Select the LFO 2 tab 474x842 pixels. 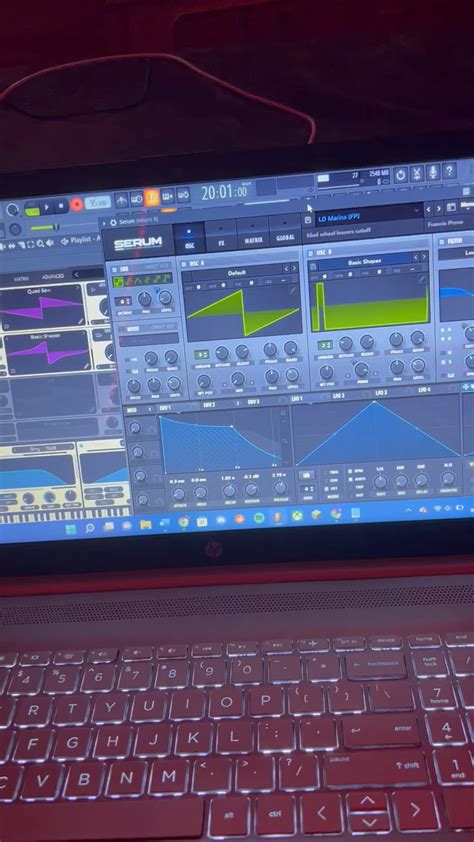[x=339, y=396]
